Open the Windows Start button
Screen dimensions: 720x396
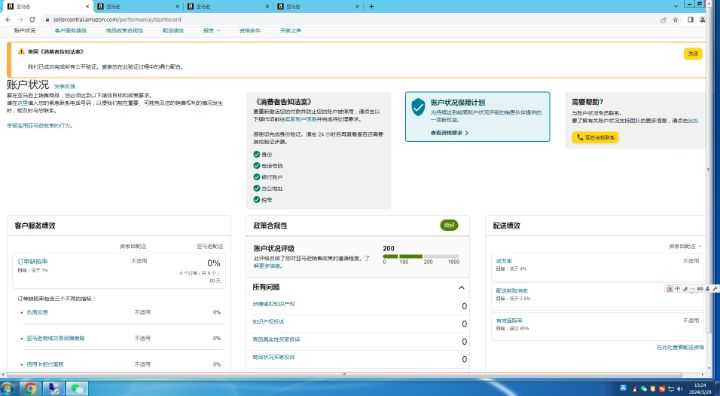7,389
